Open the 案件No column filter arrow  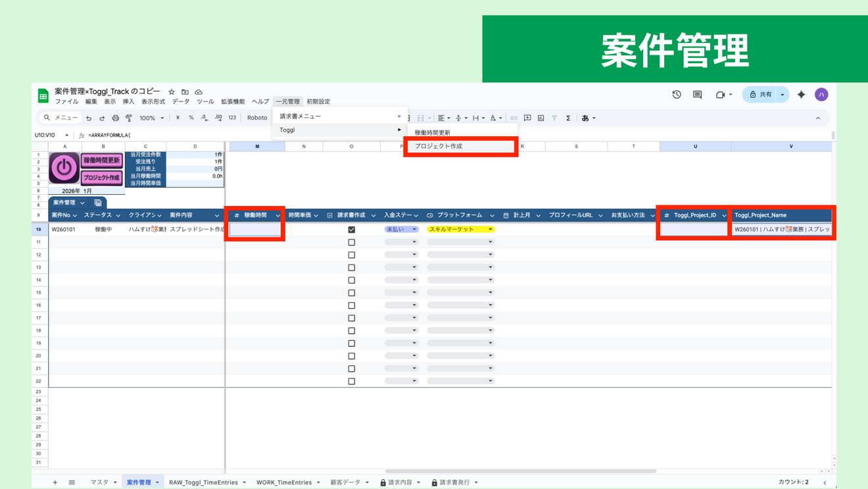click(x=75, y=216)
